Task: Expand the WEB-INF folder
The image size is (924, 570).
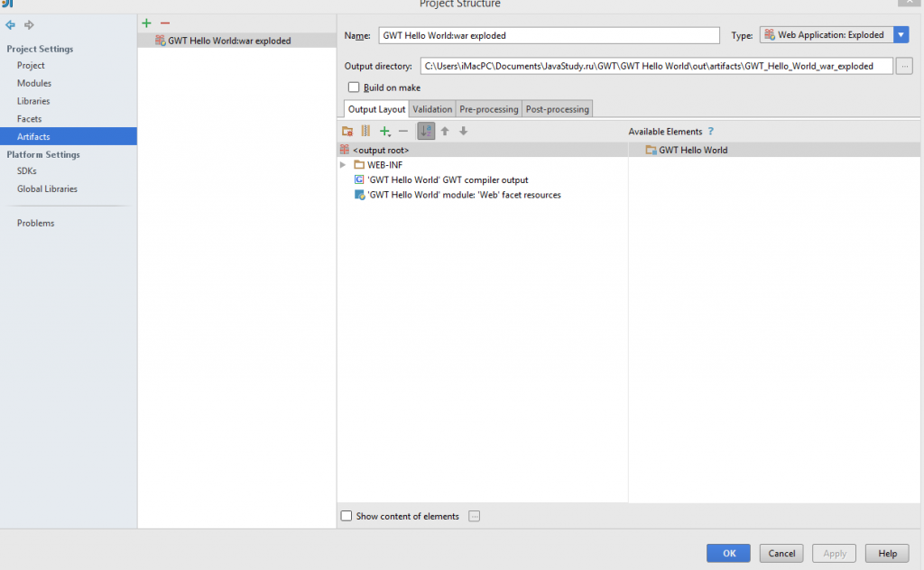Action: (343, 164)
